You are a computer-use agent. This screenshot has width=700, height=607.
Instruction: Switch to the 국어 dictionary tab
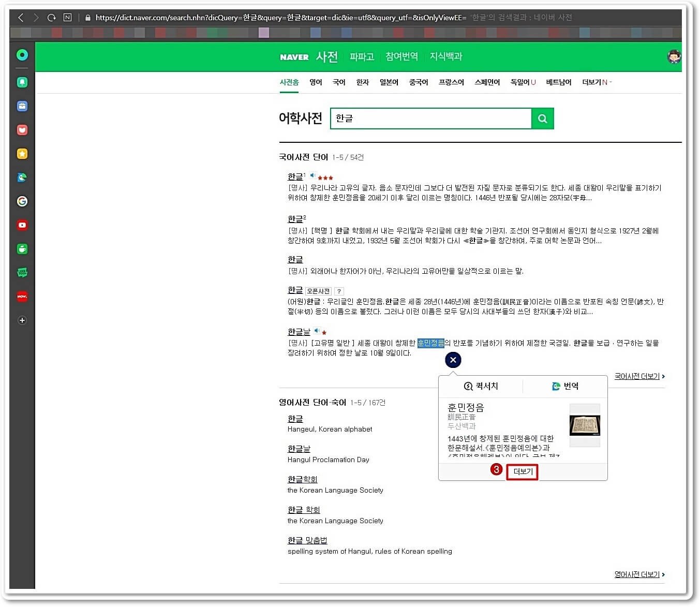pyautogui.click(x=339, y=82)
